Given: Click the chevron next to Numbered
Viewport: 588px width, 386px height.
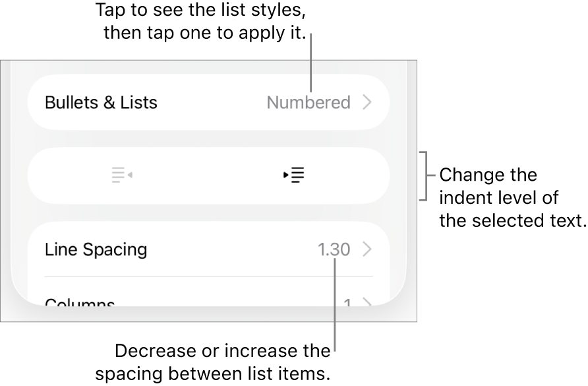Looking at the screenshot, I should [x=368, y=102].
